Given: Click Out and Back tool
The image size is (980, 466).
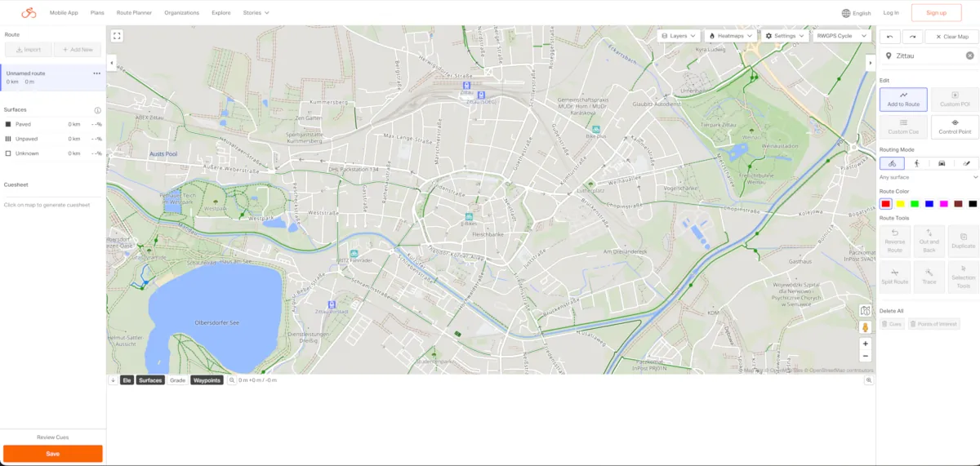Looking at the screenshot, I should (x=929, y=242).
